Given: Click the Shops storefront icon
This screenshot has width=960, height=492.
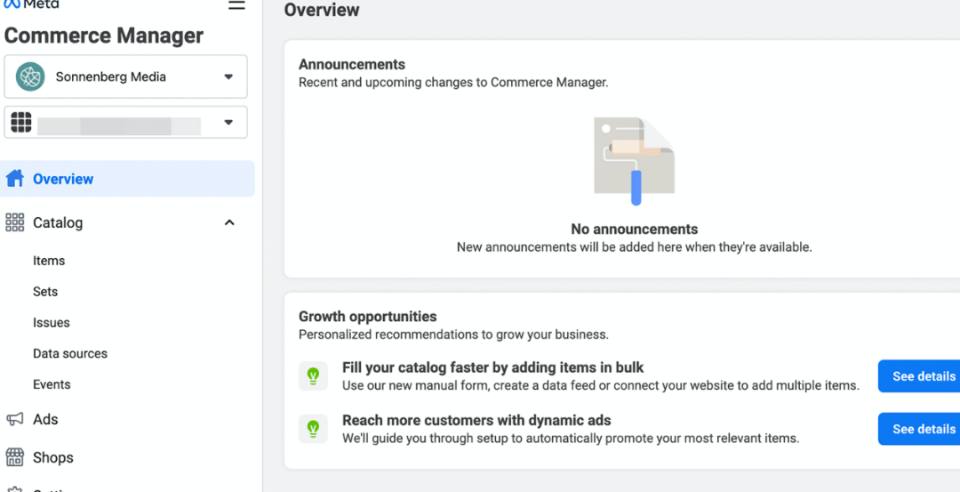Looking at the screenshot, I should [15, 457].
